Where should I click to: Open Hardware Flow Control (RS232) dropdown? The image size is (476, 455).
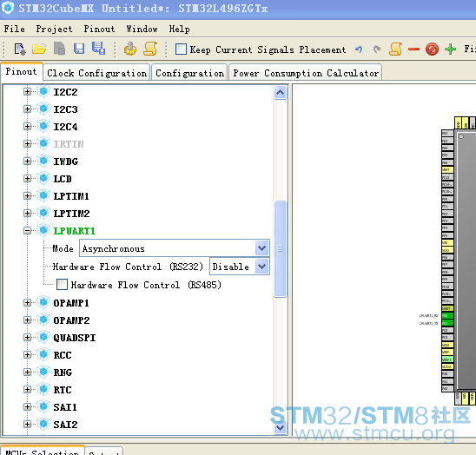point(261,267)
